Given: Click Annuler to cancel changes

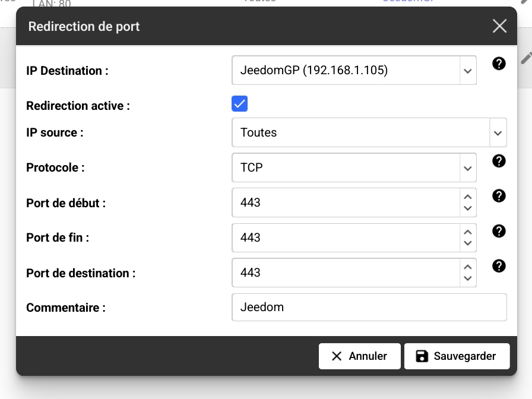Looking at the screenshot, I should (x=360, y=356).
